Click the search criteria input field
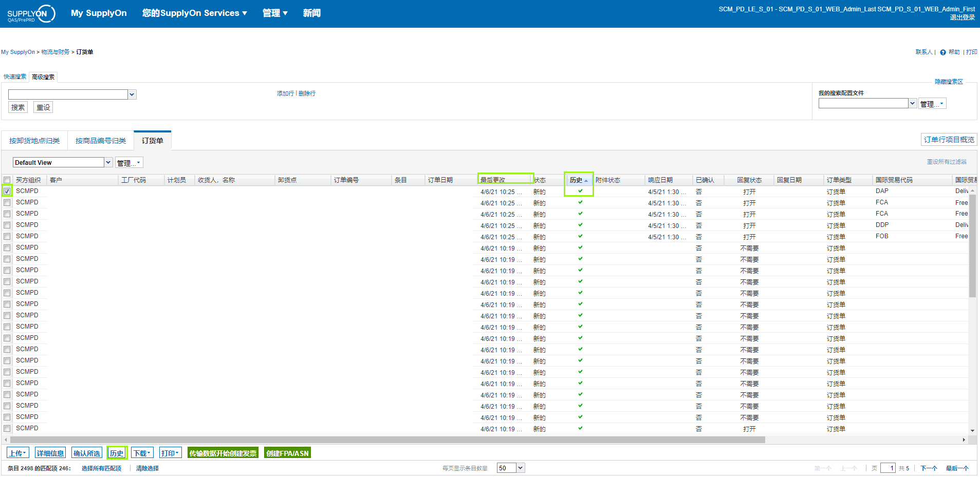 click(x=68, y=94)
